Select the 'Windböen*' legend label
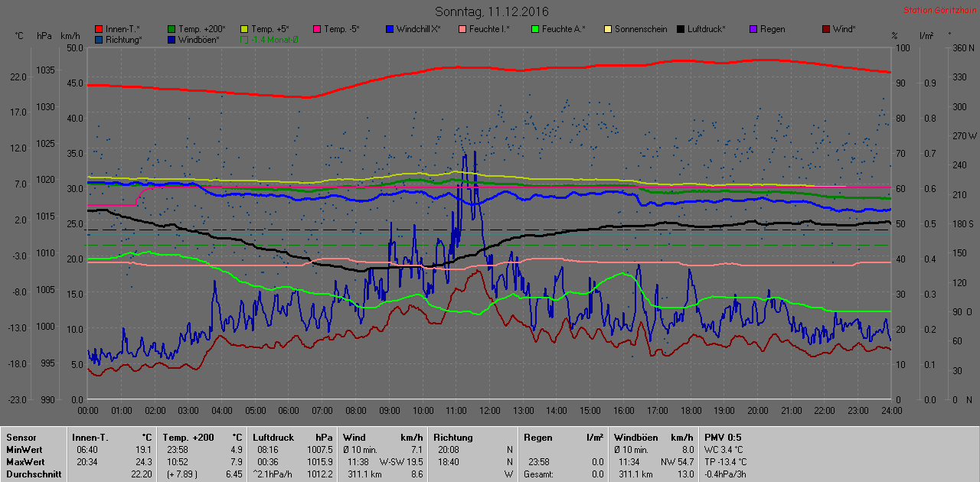Image resolution: width=980 pixels, height=482 pixels. click(199, 39)
